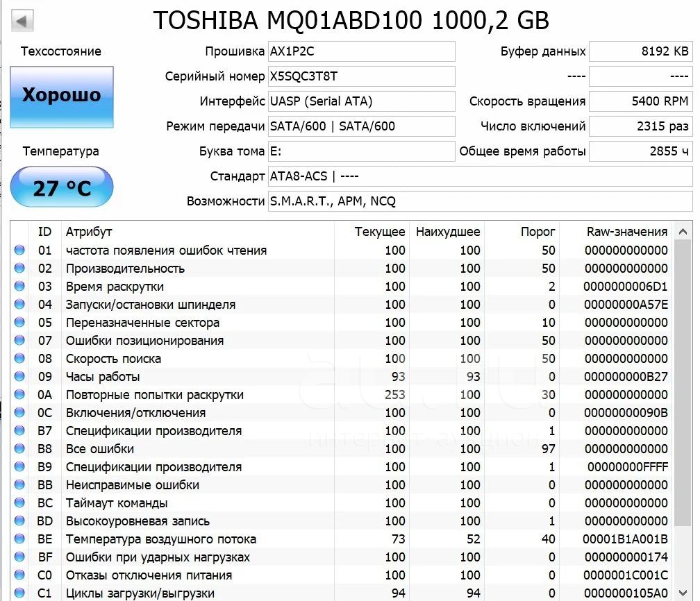Click status circle for Таймаут команды

point(19,503)
